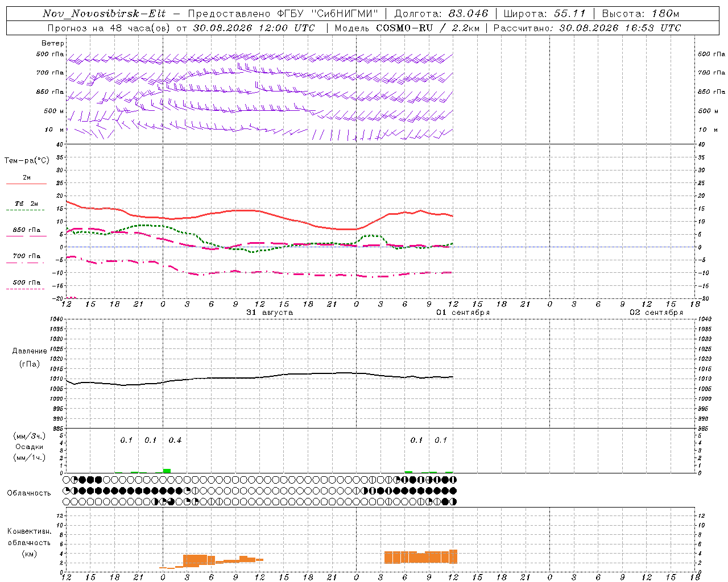Click the 01 сентября date marker
The width and height of the screenshot is (728, 582).
pos(463,312)
